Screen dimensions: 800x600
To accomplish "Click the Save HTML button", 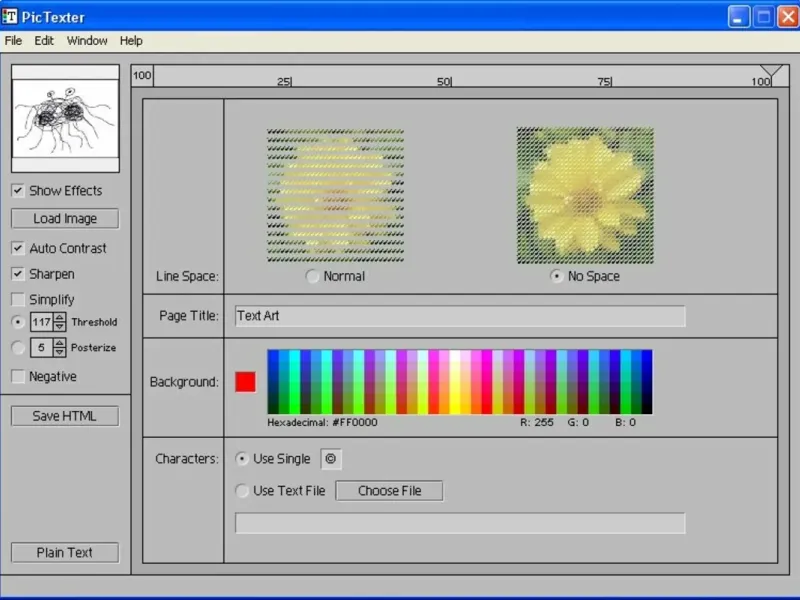I will (65, 416).
